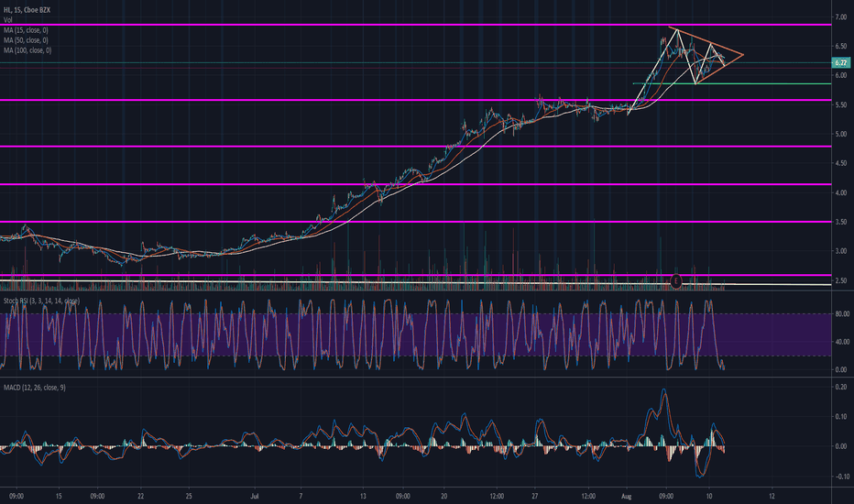The width and height of the screenshot is (854, 504).
Task: Click the 7.00 price axis label
Action: click(841, 17)
